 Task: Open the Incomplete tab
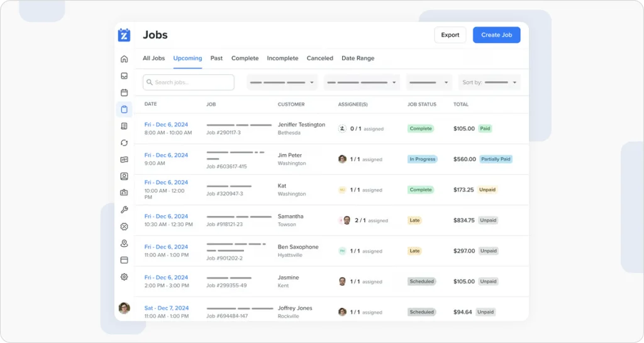[x=282, y=59]
